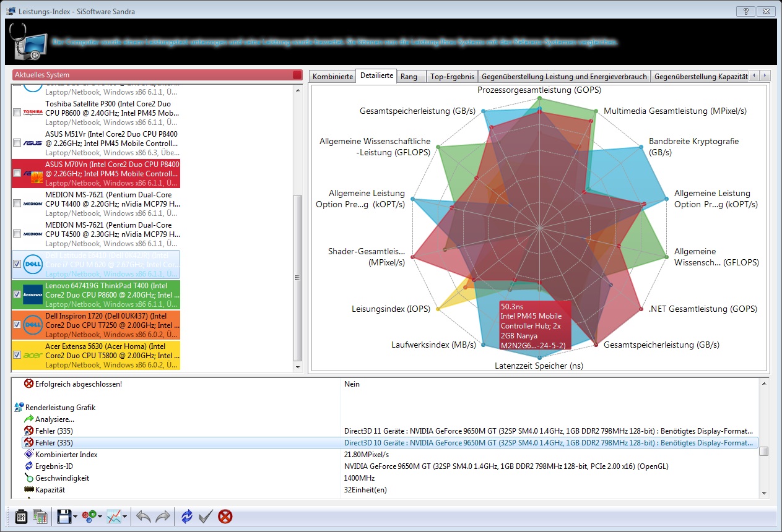Uncheck the Dell Inspiron 1720 checkbox
The height and width of the screenshot is (532, 782).
[17, 325]
